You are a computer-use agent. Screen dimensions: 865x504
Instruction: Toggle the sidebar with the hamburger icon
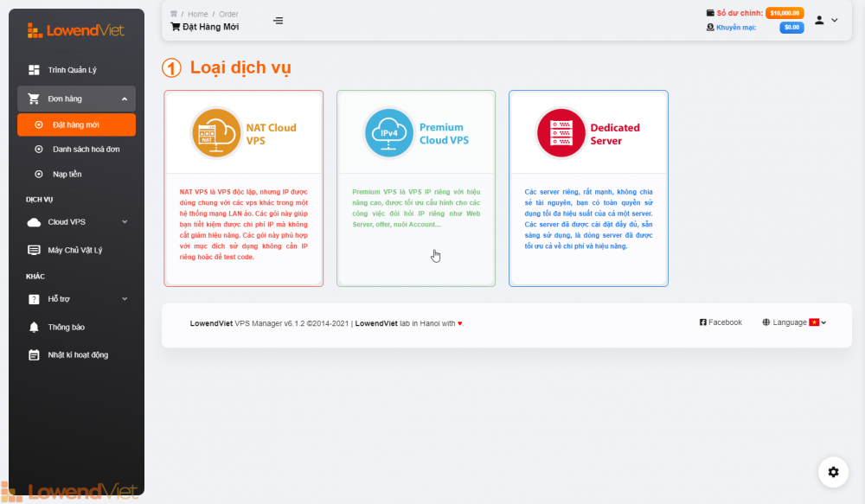(278, 21)
